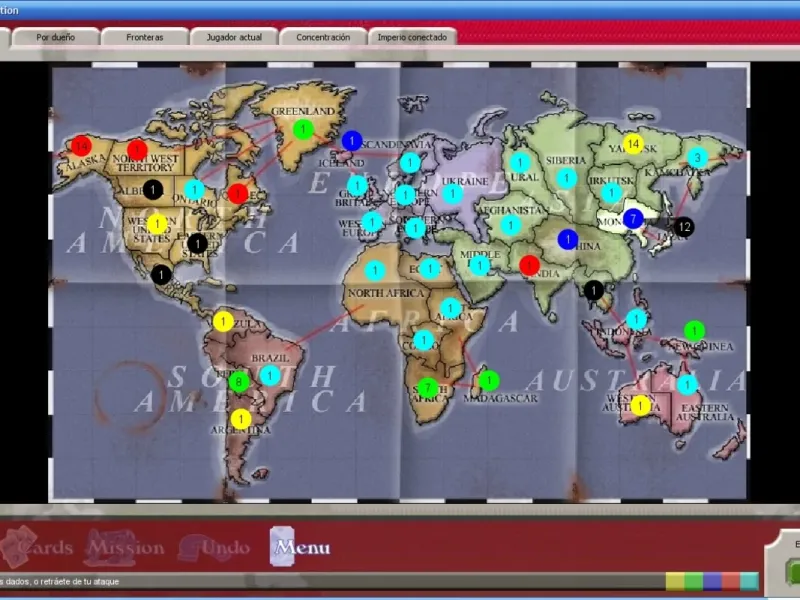Select the cyan army on Northern Europe

pos(405,195)
